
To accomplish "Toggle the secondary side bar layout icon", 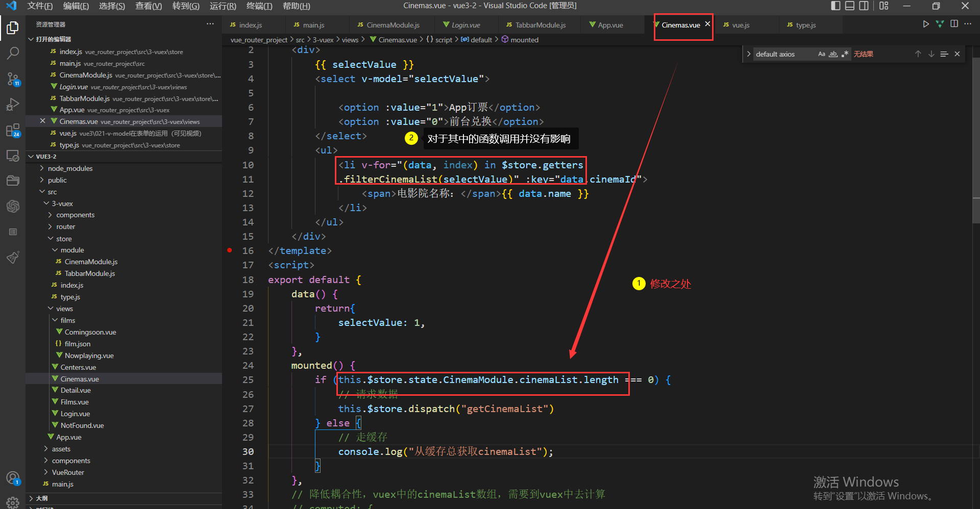I will tap(864, 6).
